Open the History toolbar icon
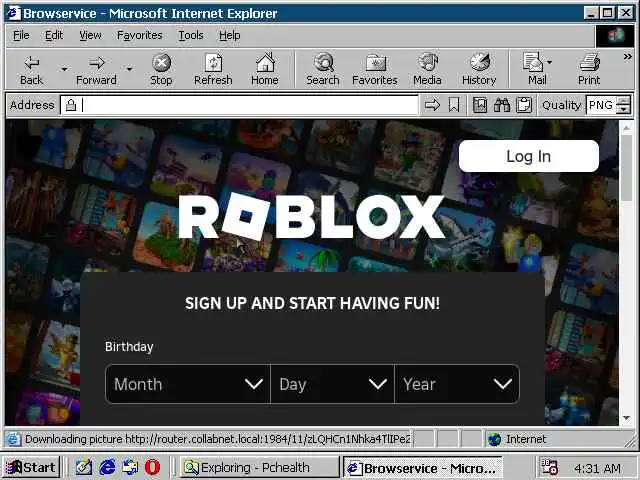 point(480,62)
